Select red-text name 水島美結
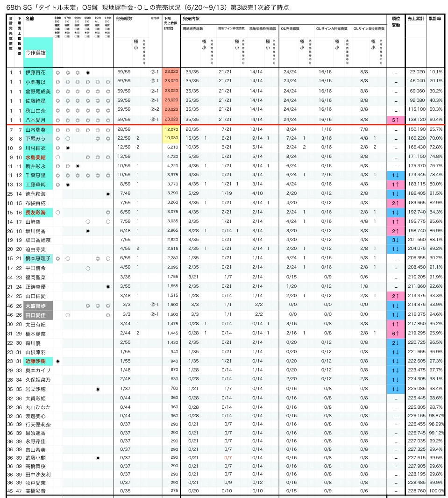Viewport: 448px width, 498px height. coord(36,157)
